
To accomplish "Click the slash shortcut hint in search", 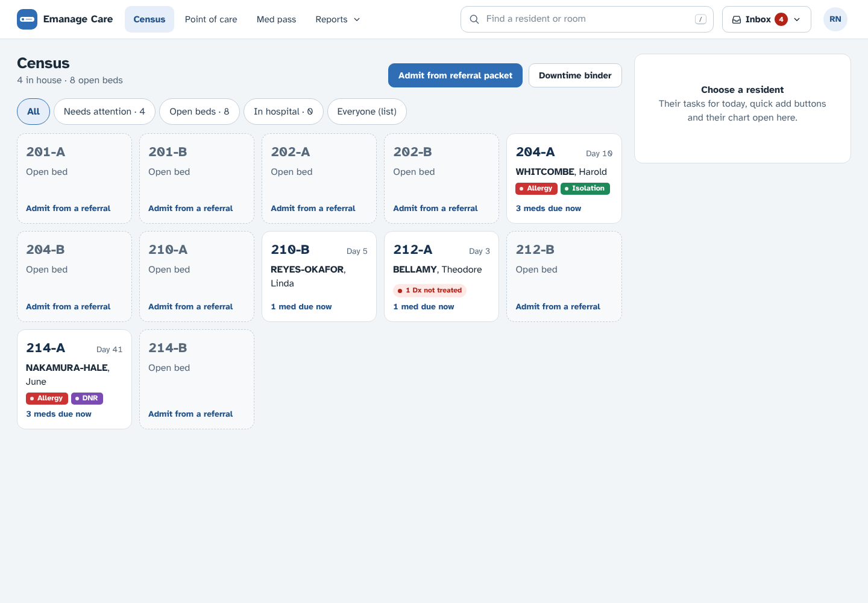I will 700,19.
